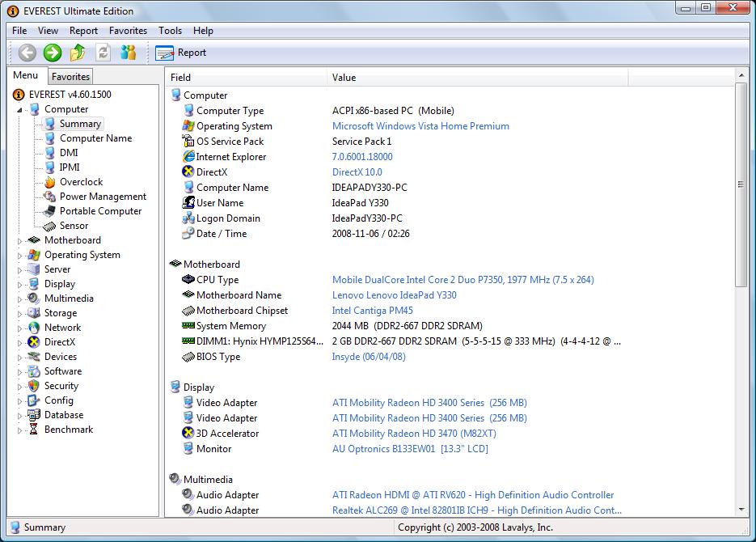Click the 3D Accelerator row icon
756x542 pixels.
pyautogui.click(x=188, y=433)
